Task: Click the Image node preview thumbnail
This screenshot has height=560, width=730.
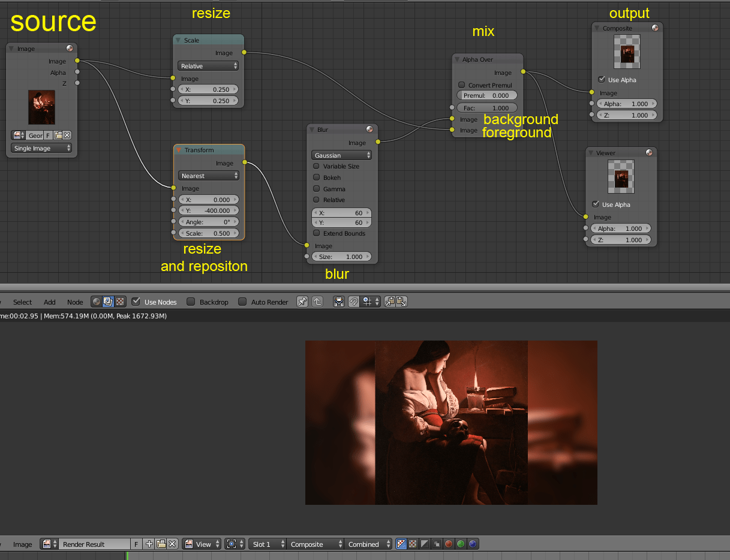Action: [41, 107]
